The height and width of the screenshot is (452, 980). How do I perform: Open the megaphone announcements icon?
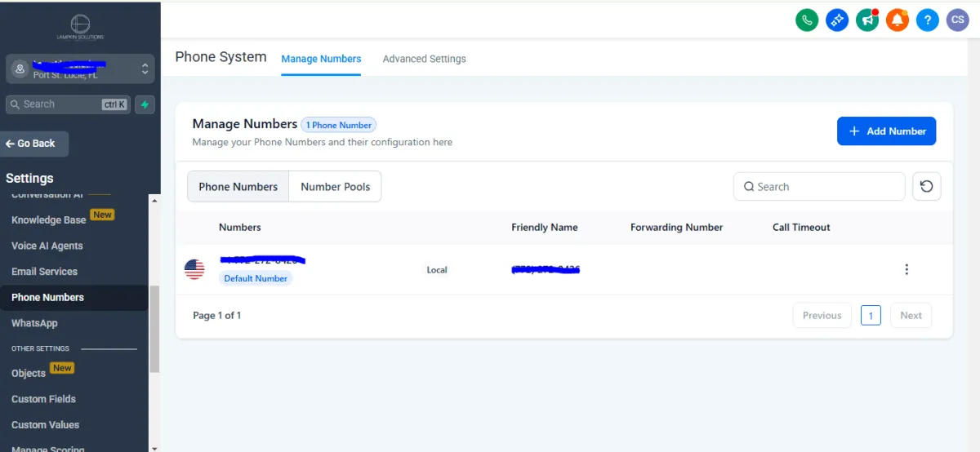pyautogui.click(x=867, y=20)
